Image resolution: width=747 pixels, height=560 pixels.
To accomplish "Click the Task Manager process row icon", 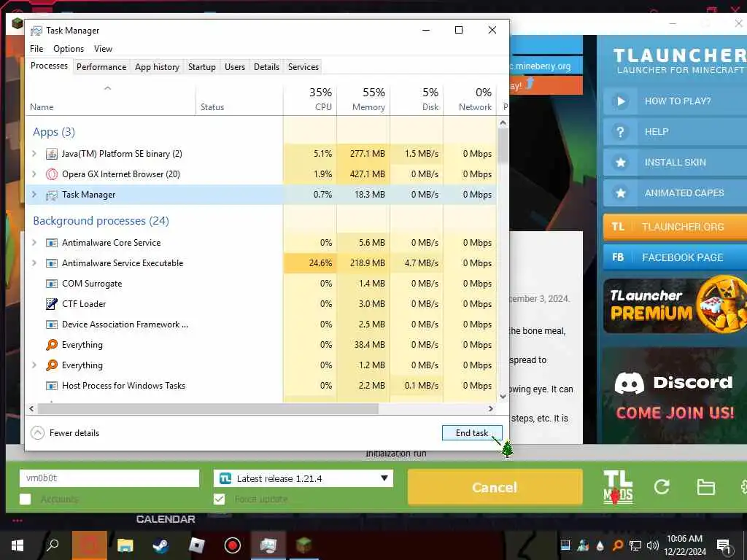I will (x=52, y=195).
